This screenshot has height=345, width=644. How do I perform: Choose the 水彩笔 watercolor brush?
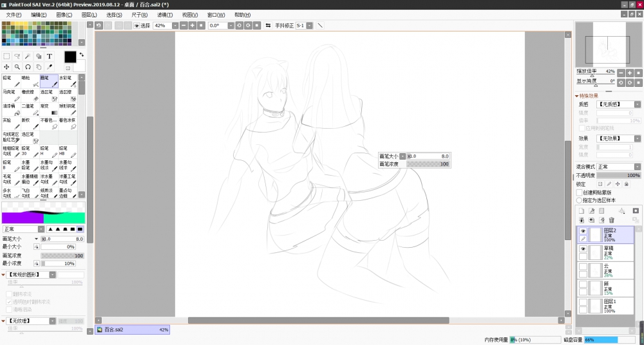68,81
